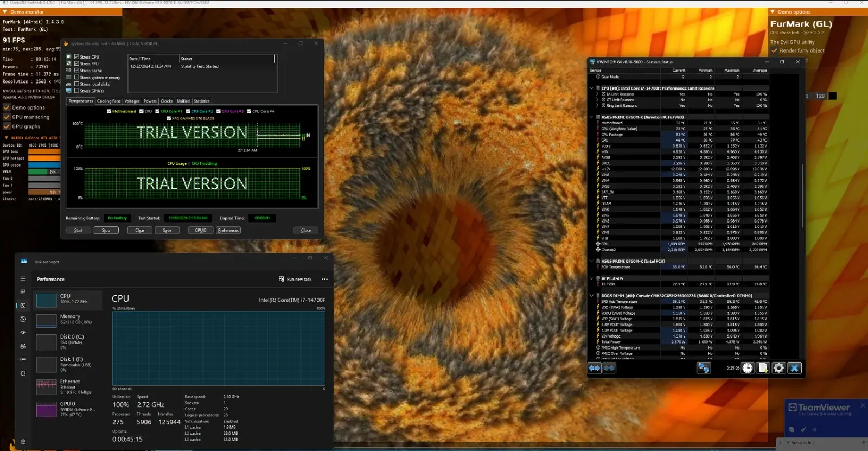Screen dimensions: 868x451
Task: Click Stop button in AIDA64 stability test
Action: point(106,230)
